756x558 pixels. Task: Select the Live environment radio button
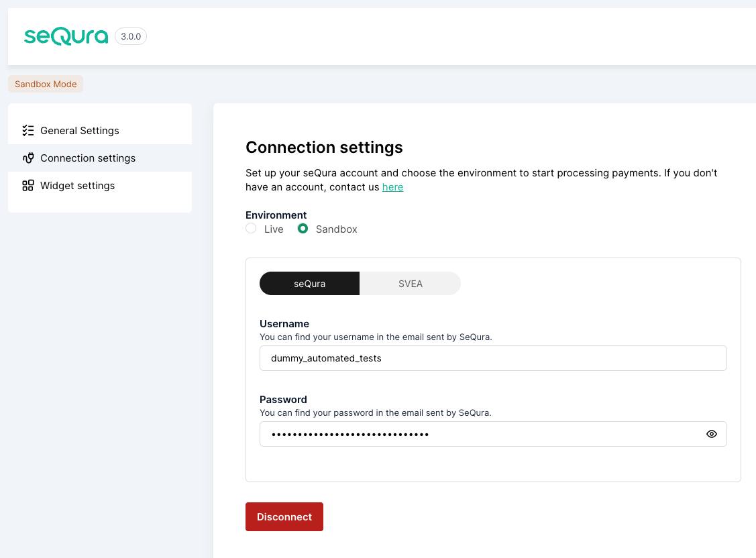(x=251, y=229)
